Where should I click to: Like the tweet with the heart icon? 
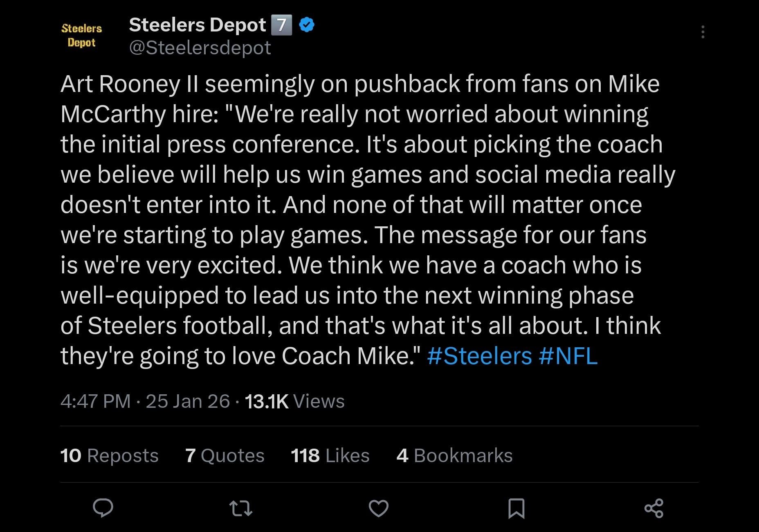point(379,508)
